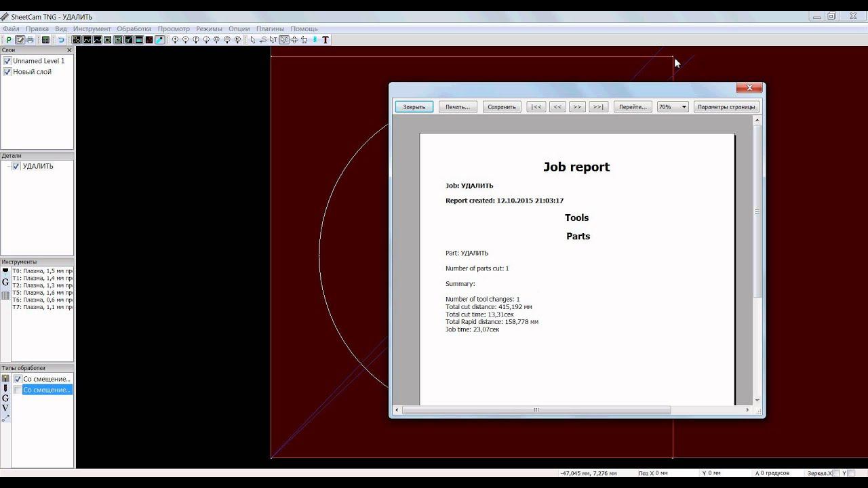Open the 70% zoom dropdown

coord(673,107)
